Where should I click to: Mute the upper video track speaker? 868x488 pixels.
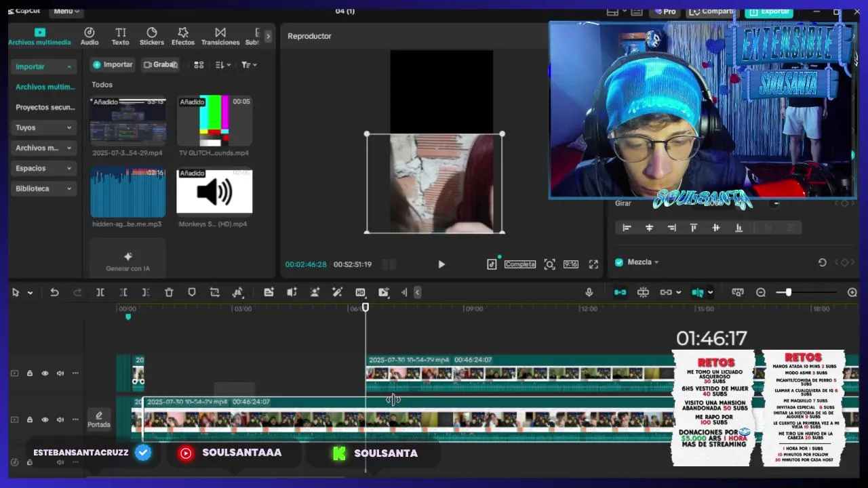(x=60, y=373)
